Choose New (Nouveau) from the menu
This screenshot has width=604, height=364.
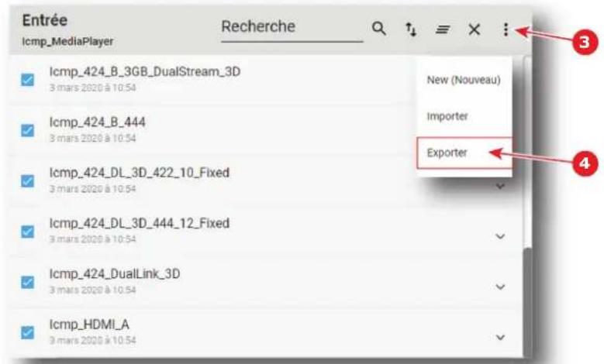(x=464, y=80)
